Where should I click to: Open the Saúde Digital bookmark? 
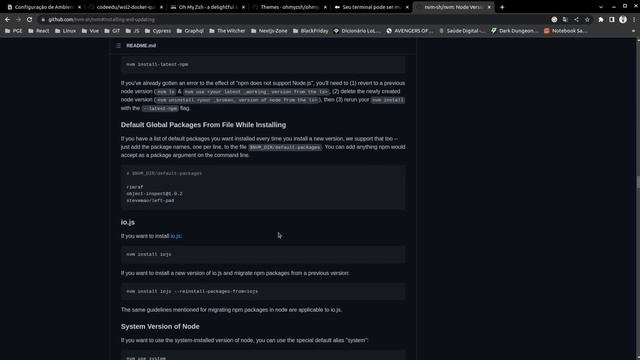point(462,31)
